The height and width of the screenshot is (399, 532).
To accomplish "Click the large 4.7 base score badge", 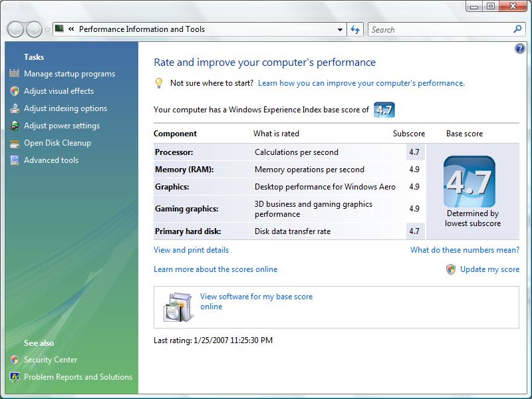I will click(x=469, y=182).
